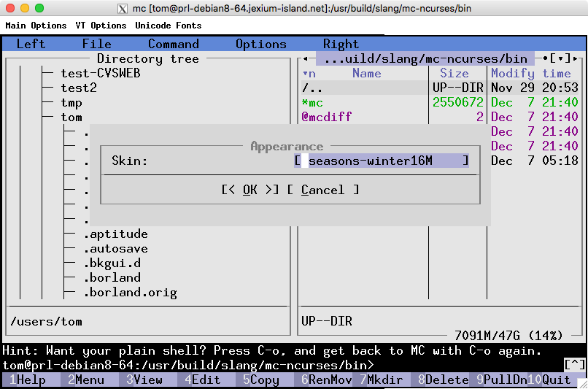Click the Skin selection field seasons-winter16M
The width and height of the screenshot is (588, 389).
(381, 161)
